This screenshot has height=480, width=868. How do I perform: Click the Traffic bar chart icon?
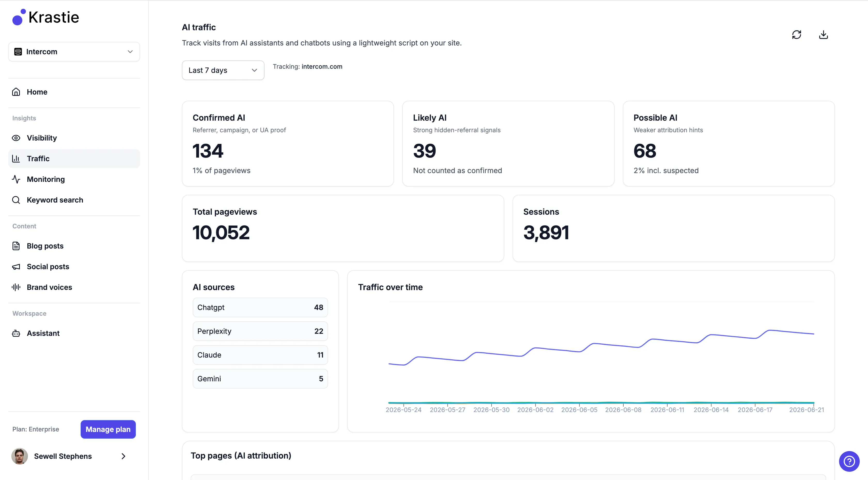pos(16,158)
